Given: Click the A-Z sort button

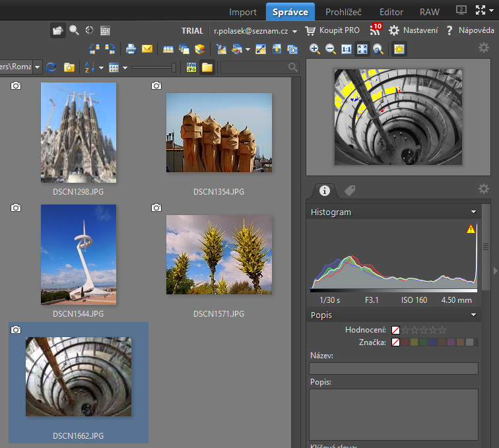Looking at the screenshot, I should point(90,67).
